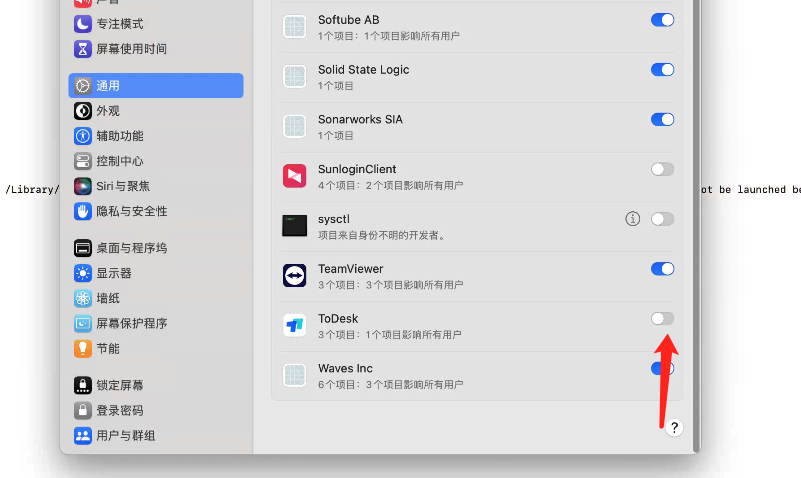
Task: Click the 'Solid State Logic' name text
Action: click(364, 69)
